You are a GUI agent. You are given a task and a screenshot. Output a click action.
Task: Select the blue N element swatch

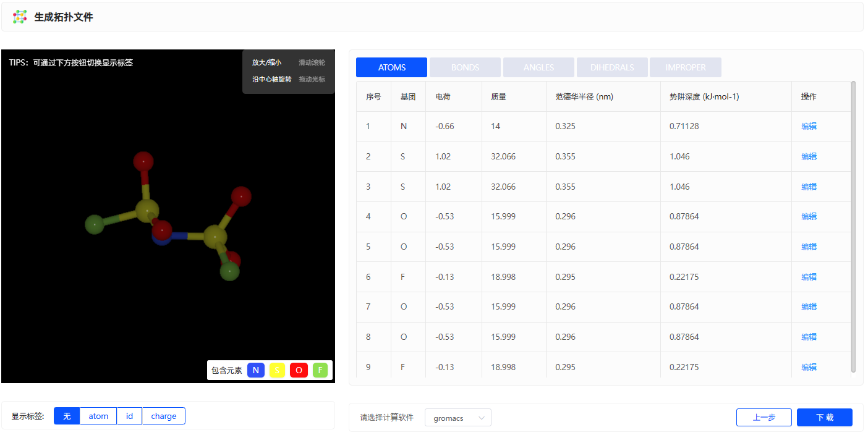(x=256, y=370)
